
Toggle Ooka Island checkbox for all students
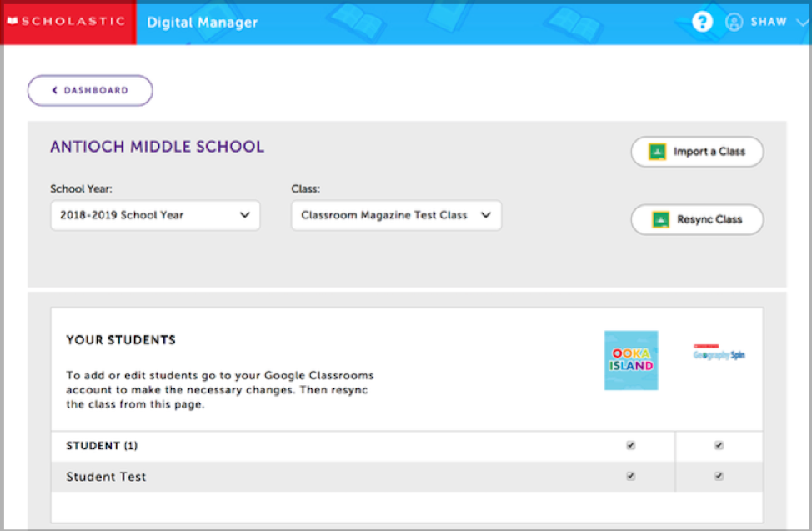click(x=631, y=446)
